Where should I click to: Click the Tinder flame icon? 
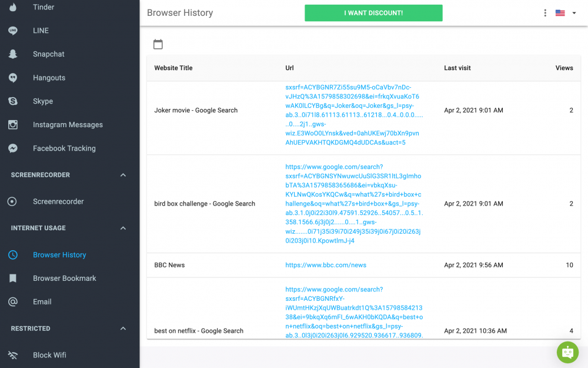pos(13,6)
